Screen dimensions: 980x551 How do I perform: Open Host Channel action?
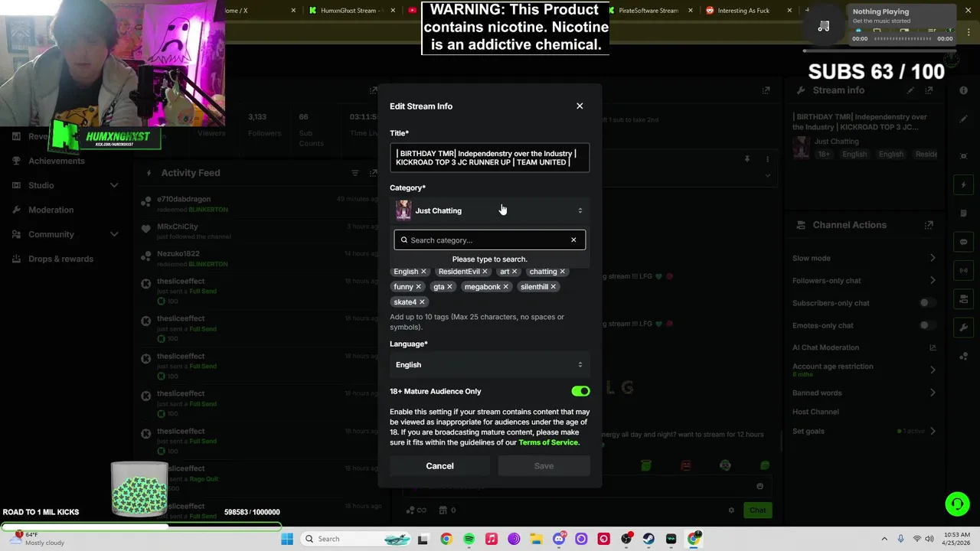(815, 412)
